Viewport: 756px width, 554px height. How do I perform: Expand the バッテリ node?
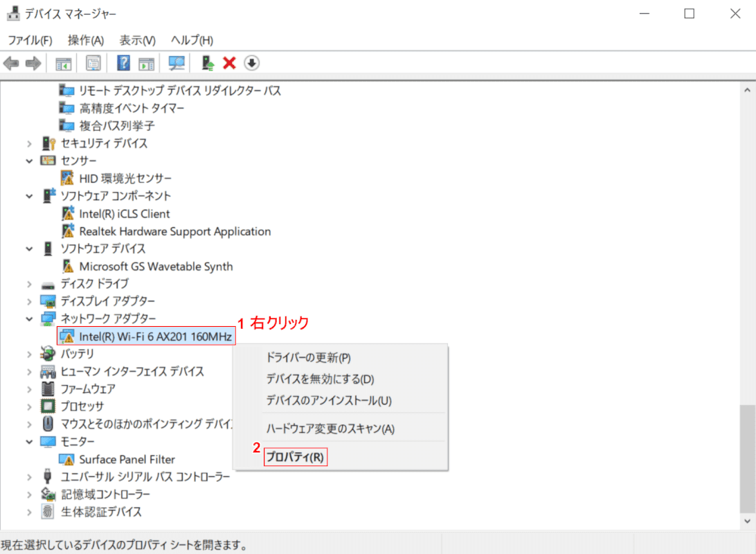[x=29, y=354]
